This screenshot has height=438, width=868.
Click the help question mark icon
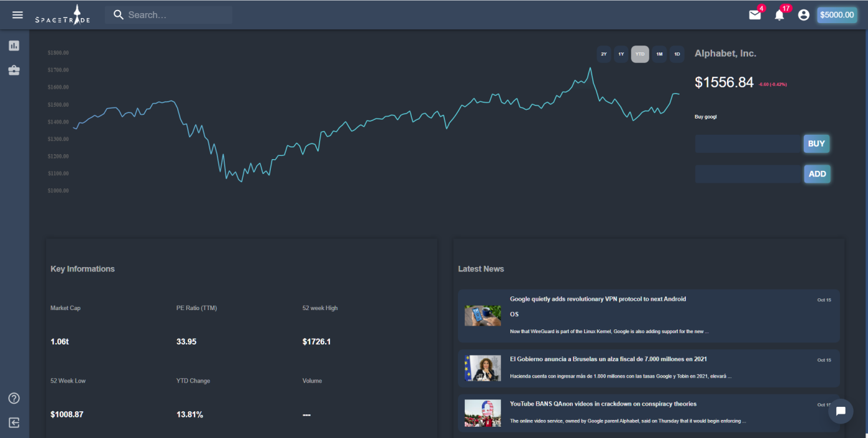click(x=14, y=397)
